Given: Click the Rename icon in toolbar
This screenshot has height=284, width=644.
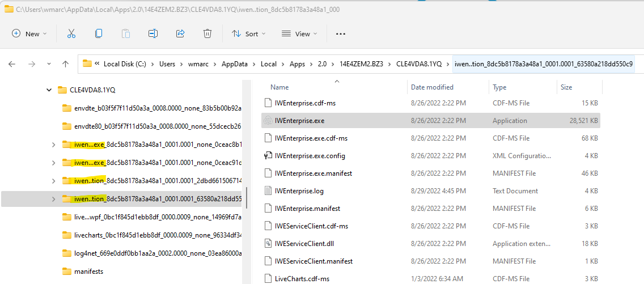Looking at the screenshot, I should pos(153,34).
